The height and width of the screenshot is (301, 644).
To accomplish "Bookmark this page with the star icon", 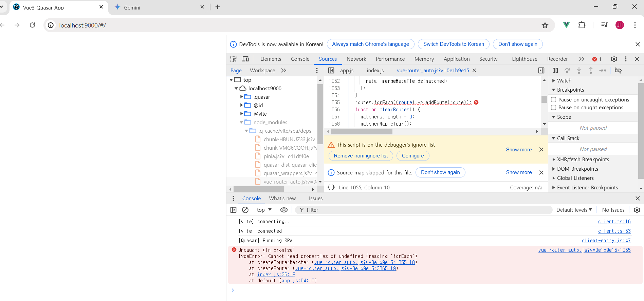I will pos(545,25).
